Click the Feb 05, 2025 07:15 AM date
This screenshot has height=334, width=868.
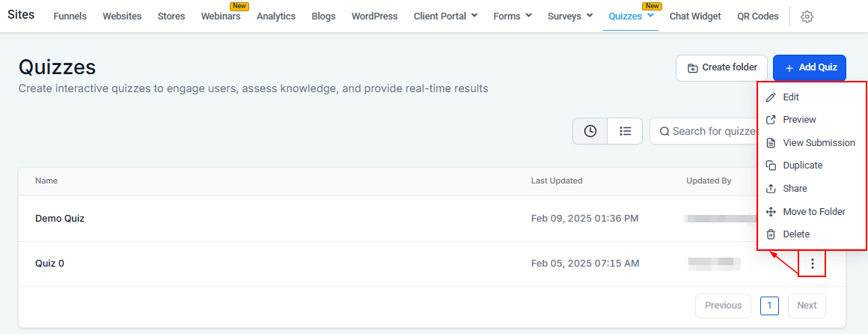(x=585, y=264)
